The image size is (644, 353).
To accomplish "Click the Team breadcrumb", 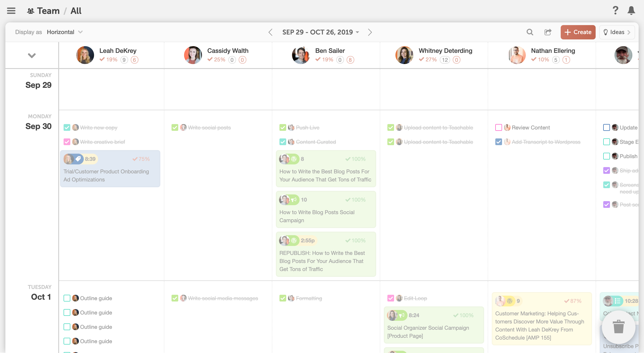I will tap(48, 11).
